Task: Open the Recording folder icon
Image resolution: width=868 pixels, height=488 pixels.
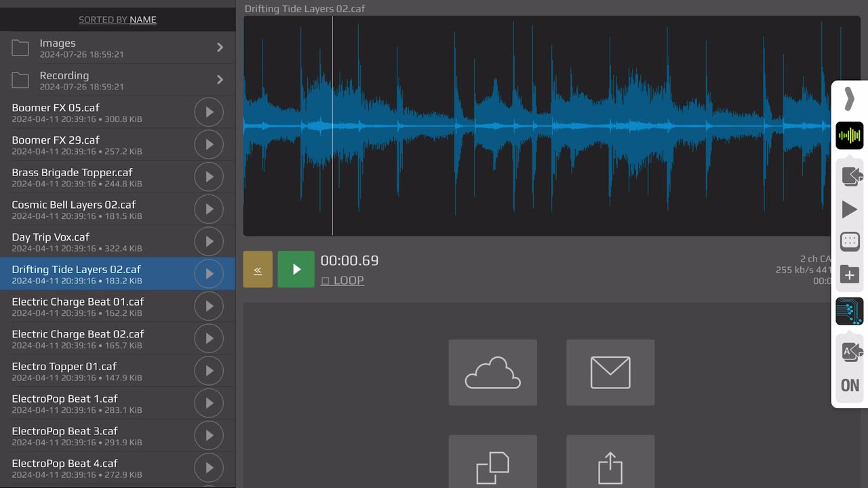Action: (20, 80)
